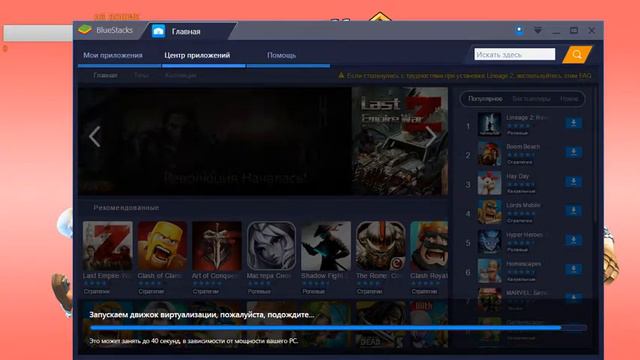Screen dimensions: 640x360
Task: Click the home icon on Главная tab
Action: 158,31
